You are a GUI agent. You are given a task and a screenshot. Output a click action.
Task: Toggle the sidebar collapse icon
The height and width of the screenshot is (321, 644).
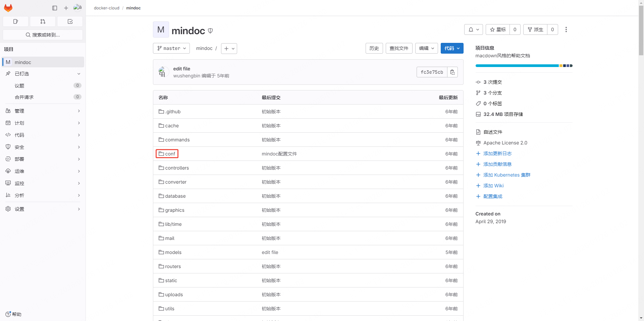(x=55, y=8)
